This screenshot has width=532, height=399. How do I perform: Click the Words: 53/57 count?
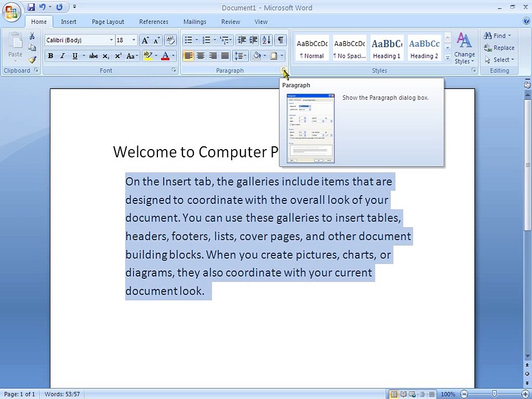pyautogui.click(x=62, y=394)
